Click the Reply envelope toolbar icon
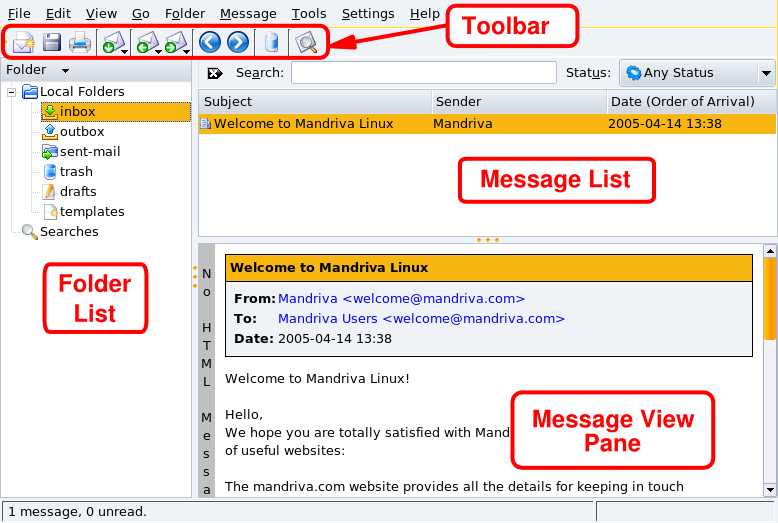778x523 pixels. (146, 42)
